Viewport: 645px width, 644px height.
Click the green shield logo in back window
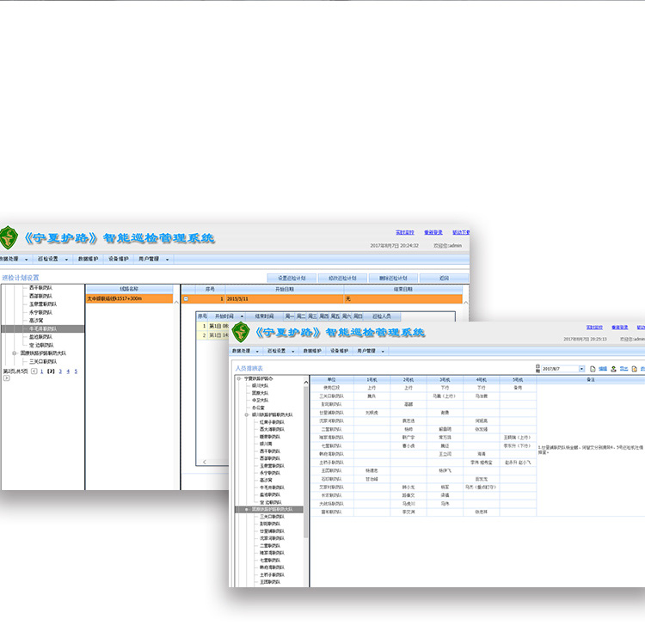coord(9,237)
